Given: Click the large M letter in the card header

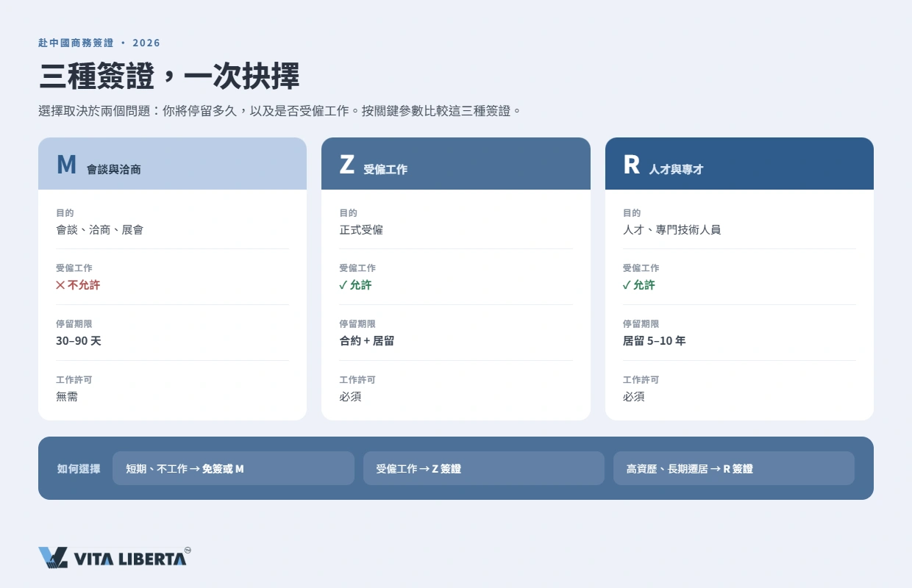Looking at the screenshot, I should point(66,165).
